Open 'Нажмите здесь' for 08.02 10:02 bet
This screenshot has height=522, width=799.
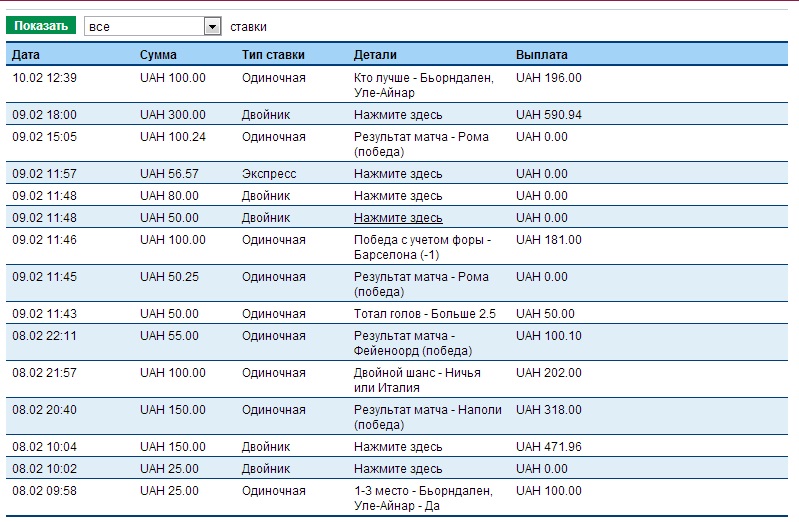pos(398,469)
